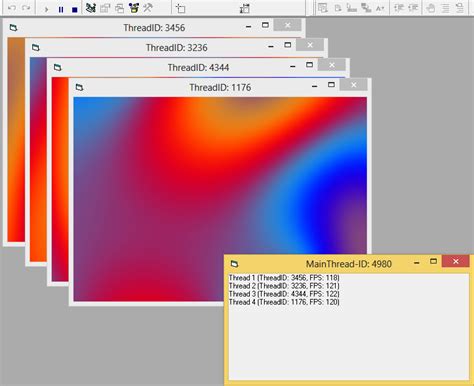Open the Toolbox hammer-and-wrench icon
Viewport: 474px width, 386px height.
[x=148, y=8]
